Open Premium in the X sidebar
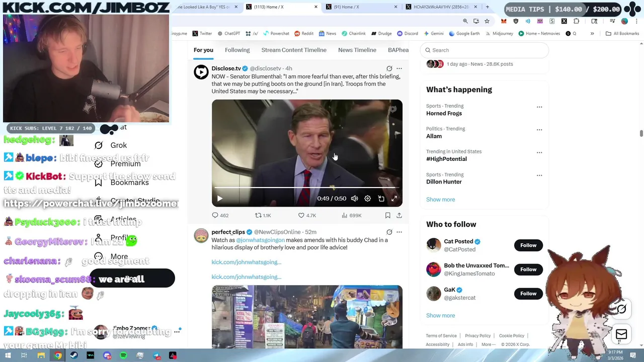644x362 pixels. point(117,164)
